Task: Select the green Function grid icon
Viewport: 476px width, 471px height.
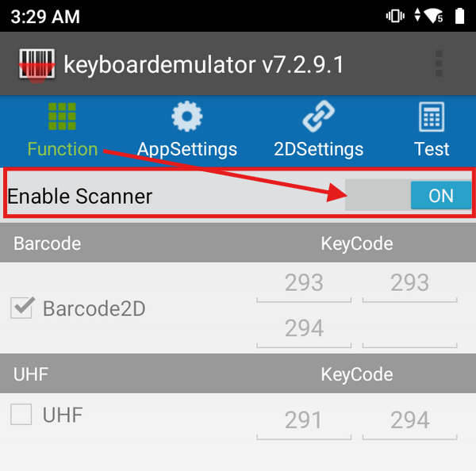Action: point(62,117)
